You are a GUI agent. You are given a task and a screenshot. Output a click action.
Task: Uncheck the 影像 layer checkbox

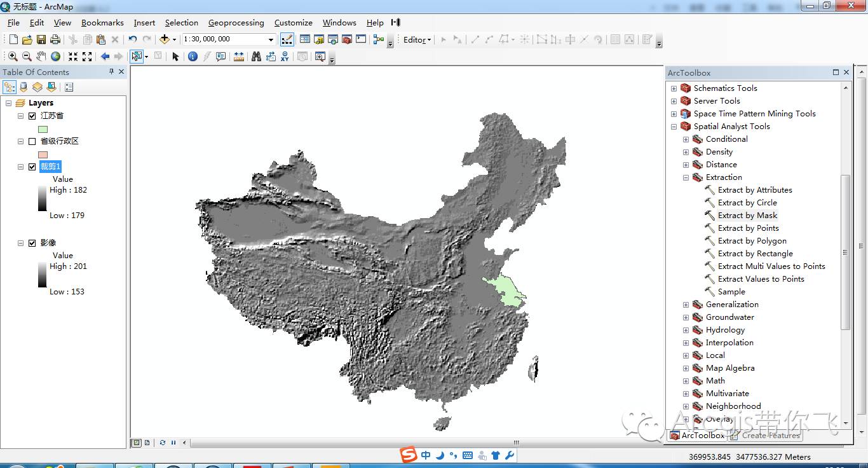pos(32,243)
